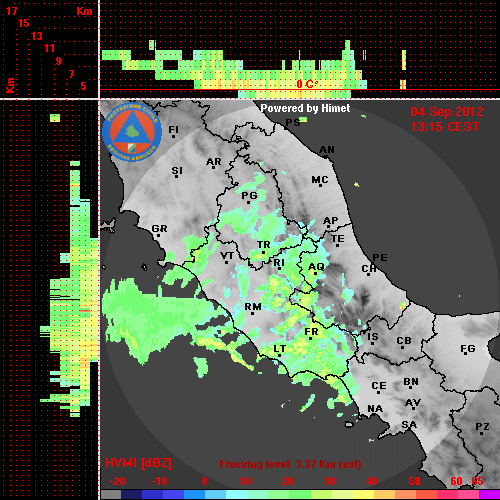Click the PZ city label

(482, 427)
